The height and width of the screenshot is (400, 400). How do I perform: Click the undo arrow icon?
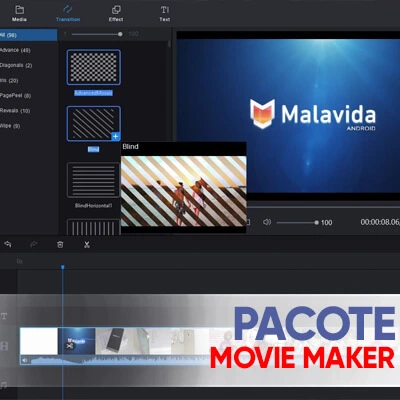point(8,244)
